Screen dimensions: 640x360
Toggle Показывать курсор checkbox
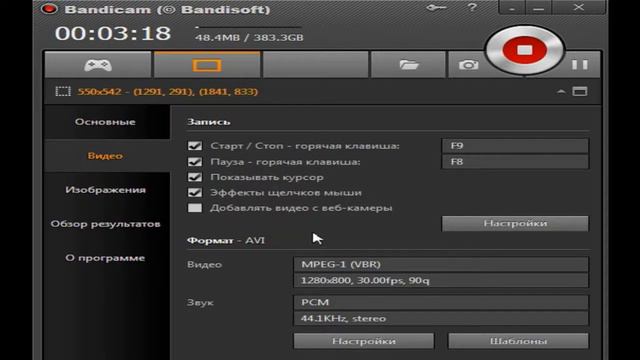[195, 177]
